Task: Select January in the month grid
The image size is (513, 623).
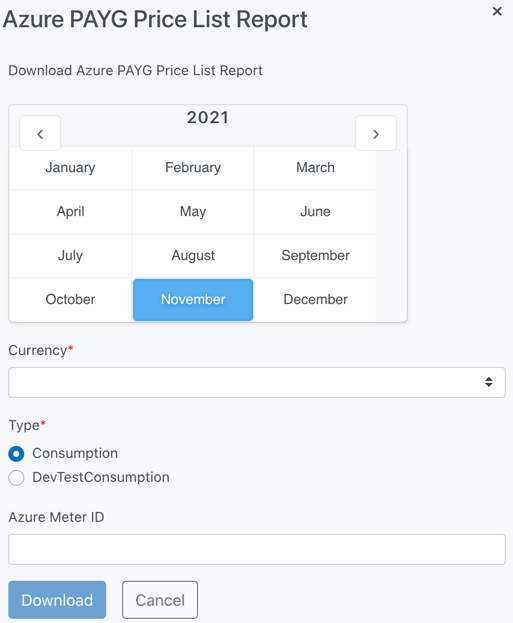Action: click(x=70, y=168)
